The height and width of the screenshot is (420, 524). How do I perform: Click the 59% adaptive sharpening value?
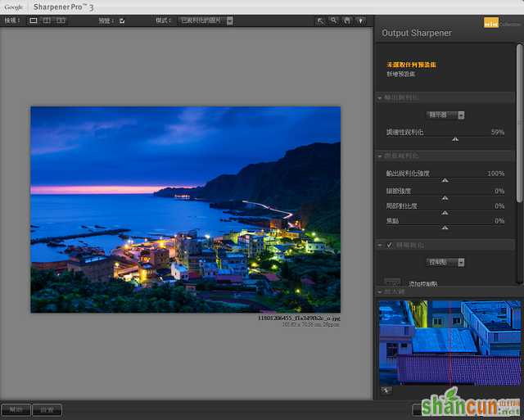498,133
